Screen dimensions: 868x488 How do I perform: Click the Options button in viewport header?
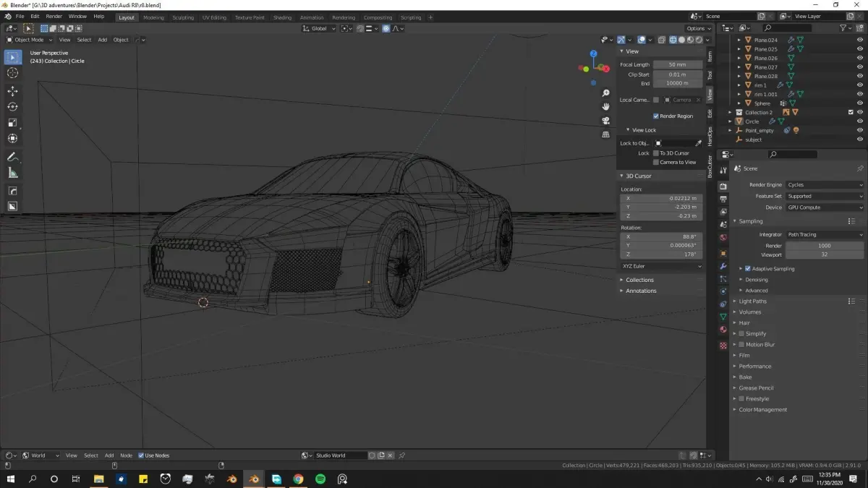[697, 28]
